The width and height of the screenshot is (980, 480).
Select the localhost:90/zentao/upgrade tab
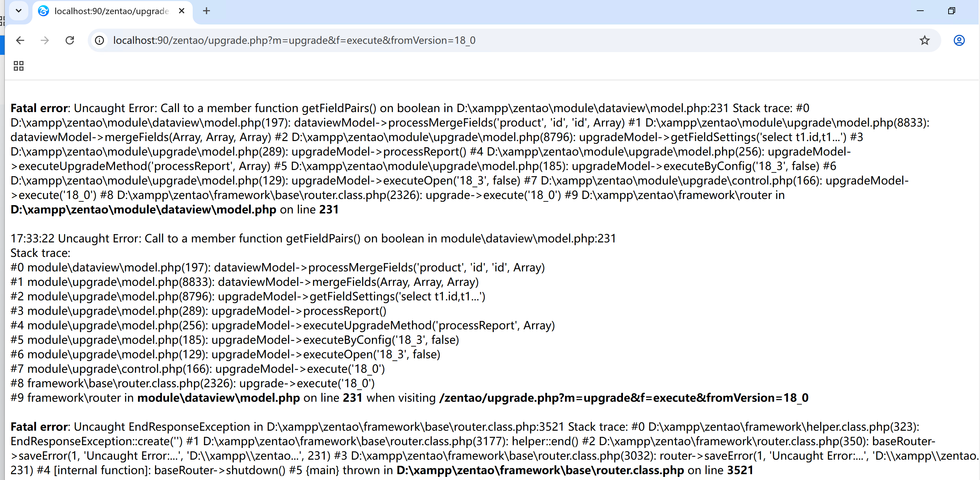click(x=110, y=11)
